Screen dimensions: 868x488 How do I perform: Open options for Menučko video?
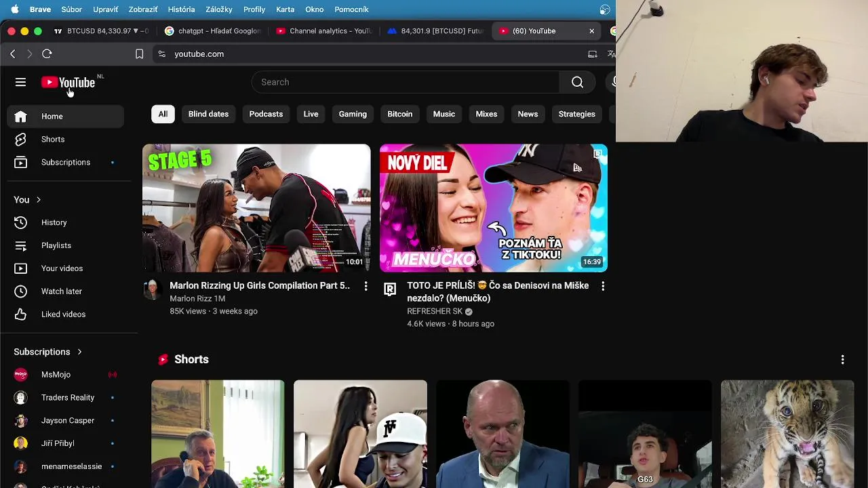coord(603,286)
